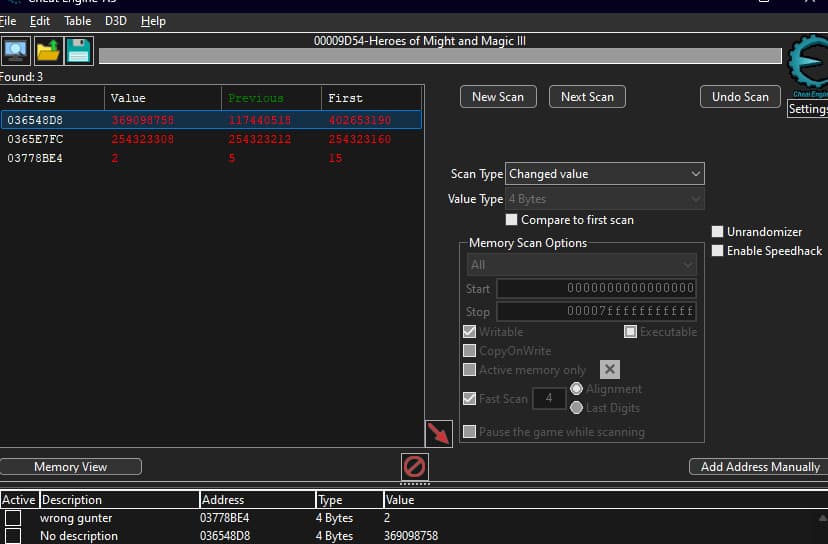Viewport: 828px width, 544px height.
Task: Open the memory region All dropdown
Action: (x=581, y=265)
